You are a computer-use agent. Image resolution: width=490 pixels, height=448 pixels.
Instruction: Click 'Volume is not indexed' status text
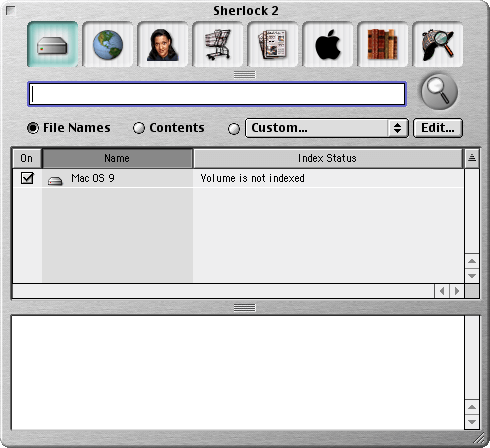click(252, 178)
